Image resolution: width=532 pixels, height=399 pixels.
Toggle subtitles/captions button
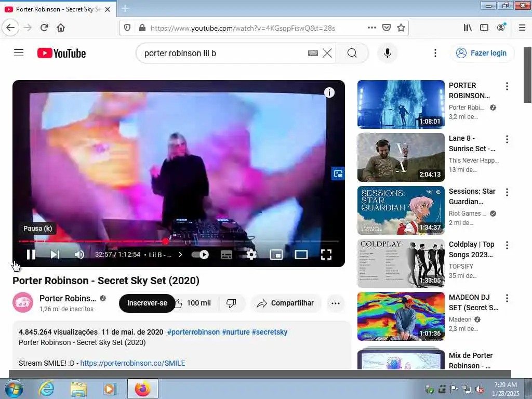227,255
